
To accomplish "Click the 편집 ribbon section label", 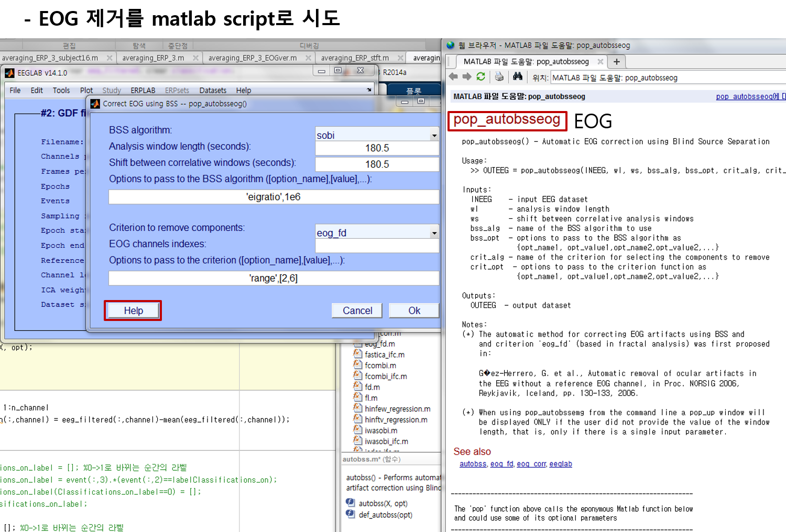I will coord(69,46).
